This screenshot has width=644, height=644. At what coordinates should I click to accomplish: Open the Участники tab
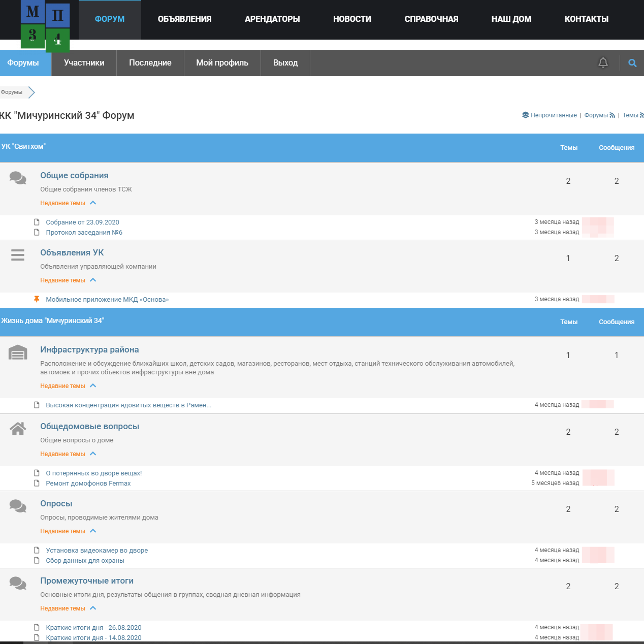coord(84,63)
